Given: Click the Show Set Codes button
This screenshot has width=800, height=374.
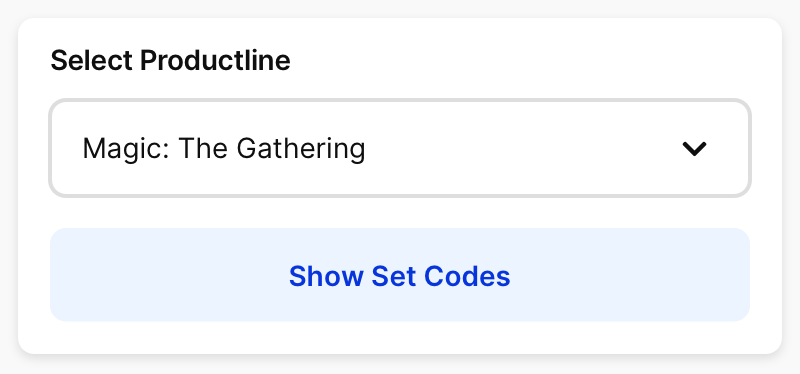Looking at the screenshot, I should click(x=400, y=275).
